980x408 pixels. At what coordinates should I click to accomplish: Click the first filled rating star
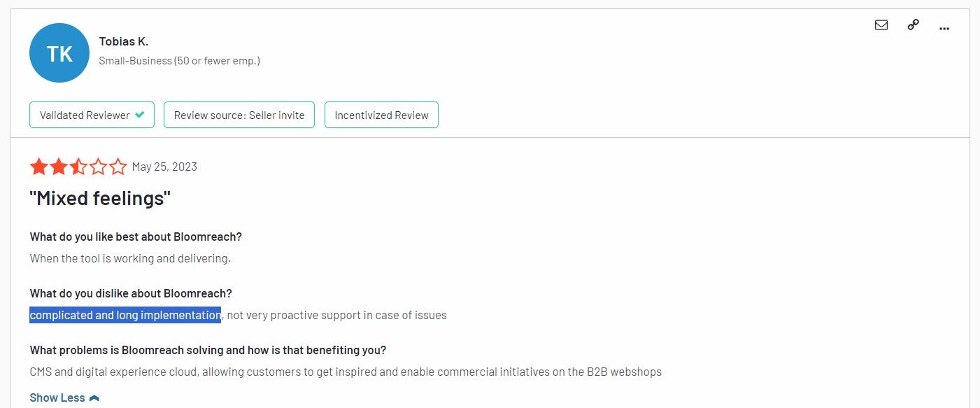(38, 167)
